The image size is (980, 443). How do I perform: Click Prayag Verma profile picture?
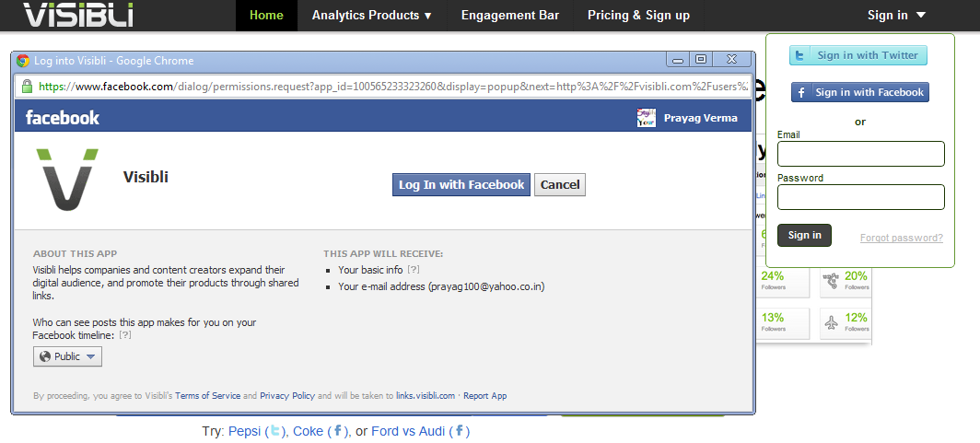click(647, 118)
